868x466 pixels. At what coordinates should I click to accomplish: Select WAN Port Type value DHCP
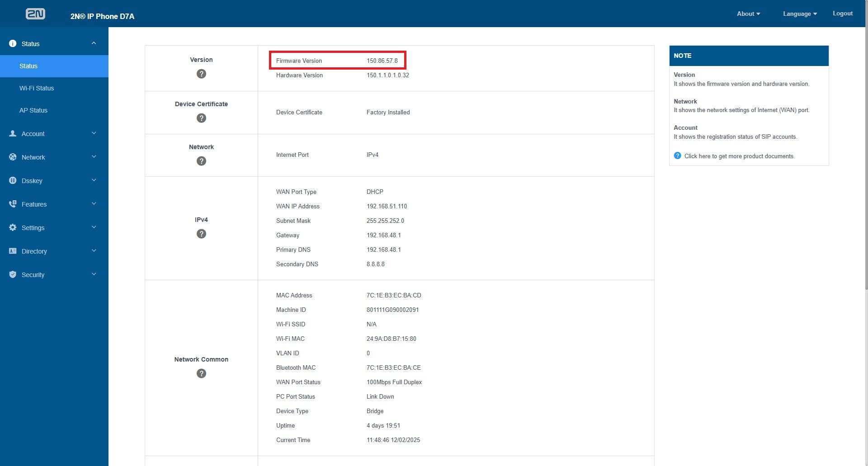click(x=375, y=192)
